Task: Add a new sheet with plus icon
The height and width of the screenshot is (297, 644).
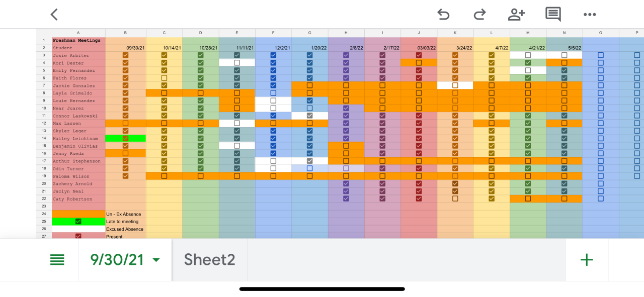Action: click(587, 260)
